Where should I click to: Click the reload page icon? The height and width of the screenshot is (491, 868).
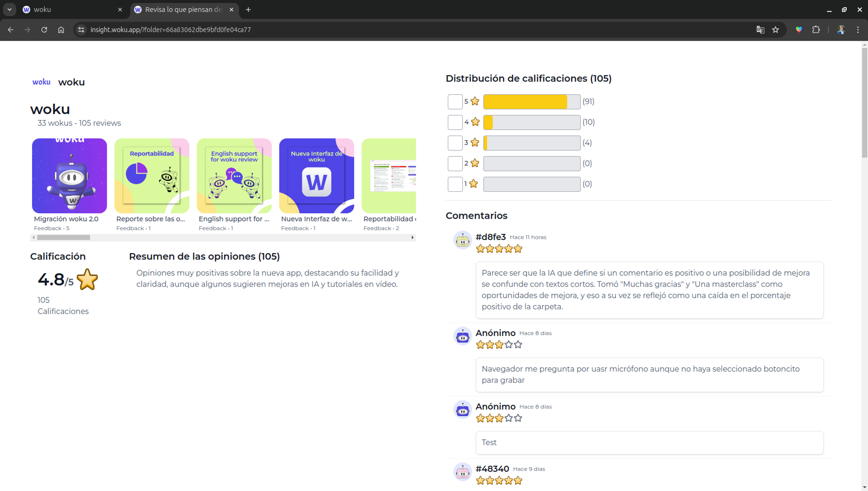point(44,30)
